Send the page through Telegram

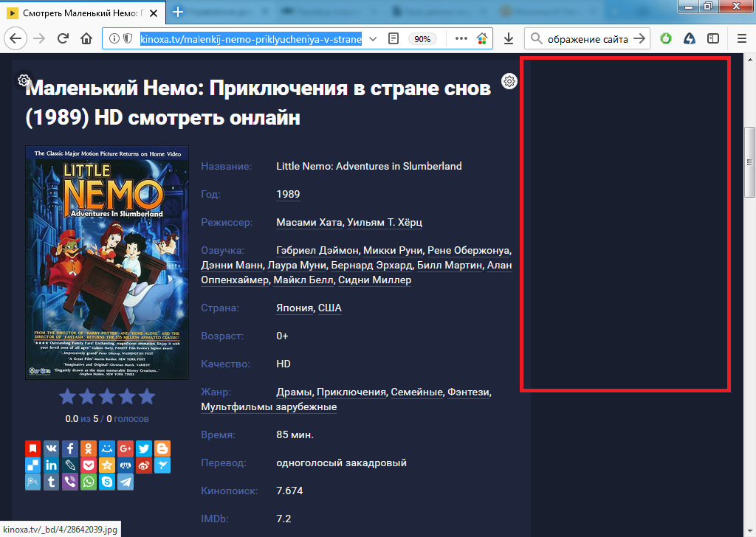tap(126, 482)
